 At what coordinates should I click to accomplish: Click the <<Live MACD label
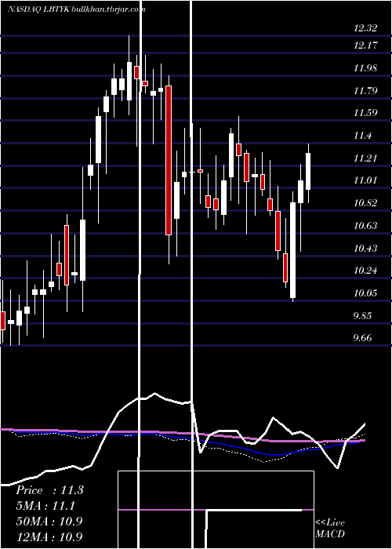coord(330,528)
